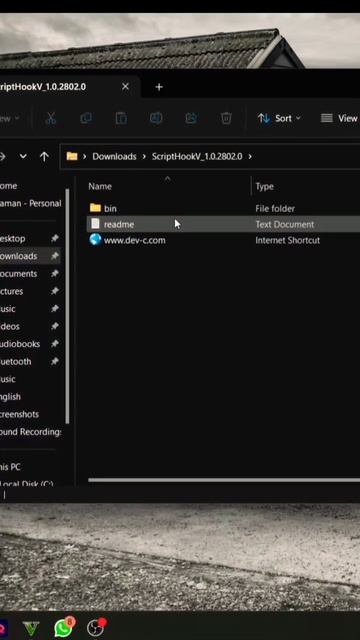Viewport: 360px width, 640px height.
Task: Expand chevron before Downloads breadcrumb
Action: [x=84, y=156]
